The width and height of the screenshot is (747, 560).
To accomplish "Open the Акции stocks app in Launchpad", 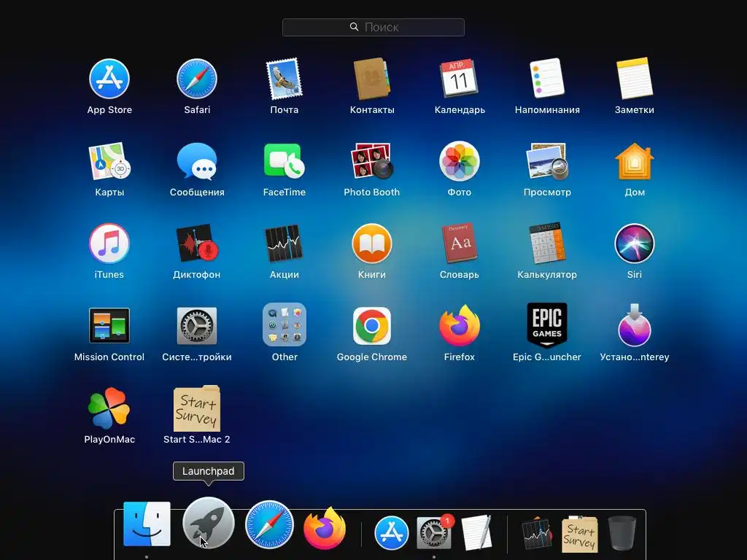I will click(285, 244).
